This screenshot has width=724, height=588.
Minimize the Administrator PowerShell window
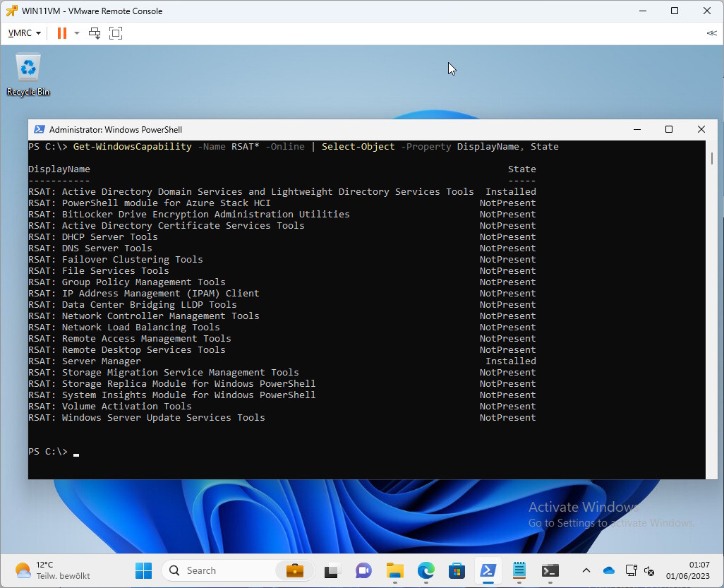click(637, 129)
